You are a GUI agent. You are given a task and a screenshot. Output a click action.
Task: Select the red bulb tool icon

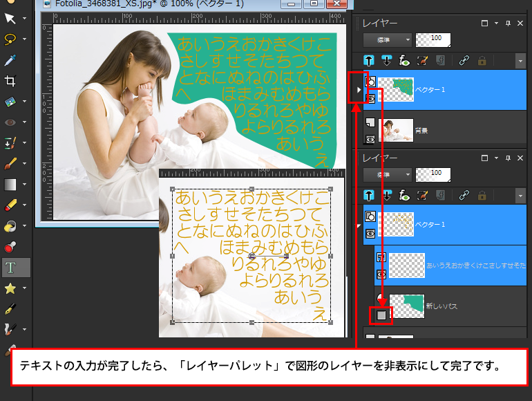coord(10,247)
